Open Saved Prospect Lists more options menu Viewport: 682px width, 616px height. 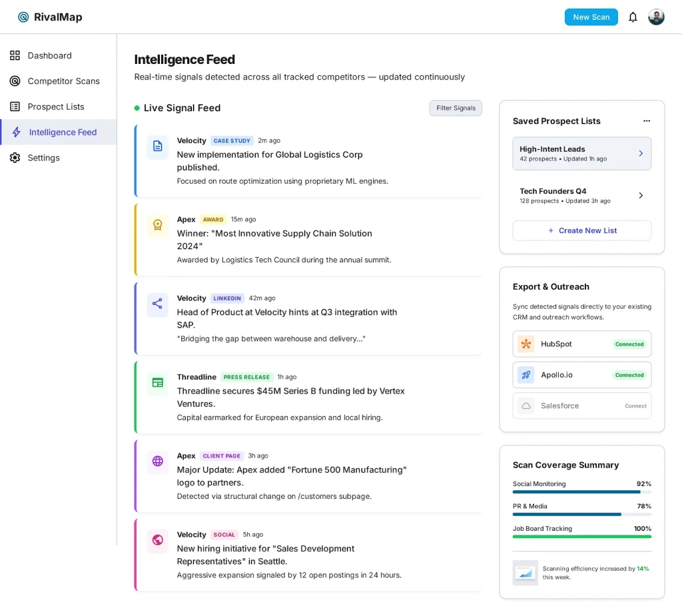point(647,121)
